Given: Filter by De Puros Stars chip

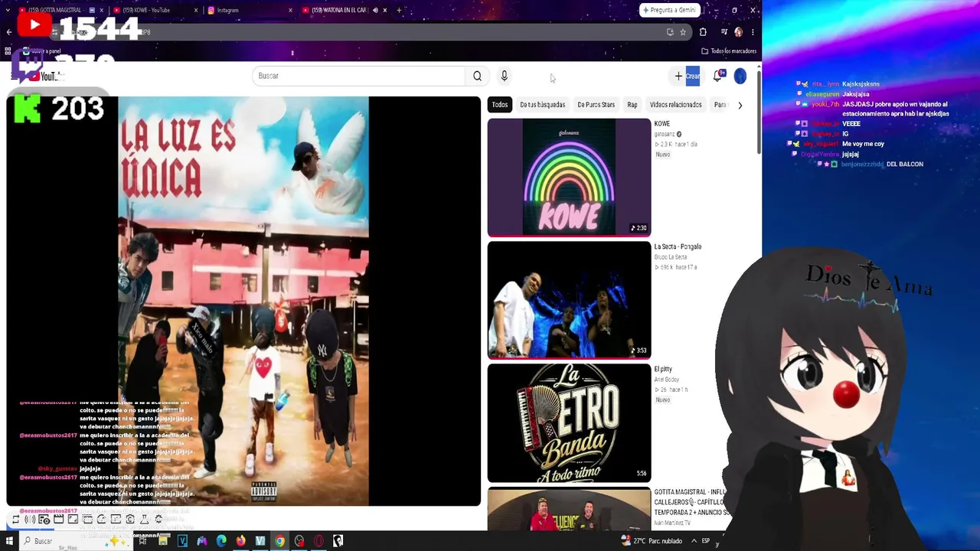Looking at the screenshot, I should click(x=596, y=105).
